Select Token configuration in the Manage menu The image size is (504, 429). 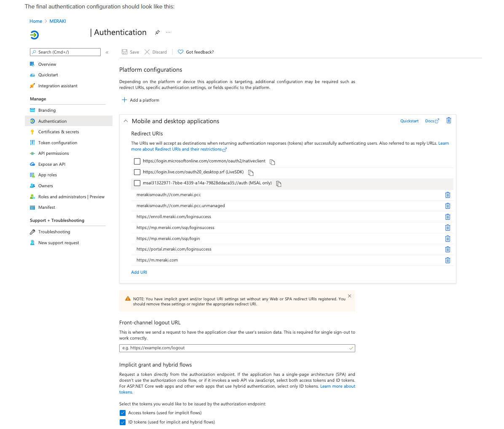coord(58,142)
